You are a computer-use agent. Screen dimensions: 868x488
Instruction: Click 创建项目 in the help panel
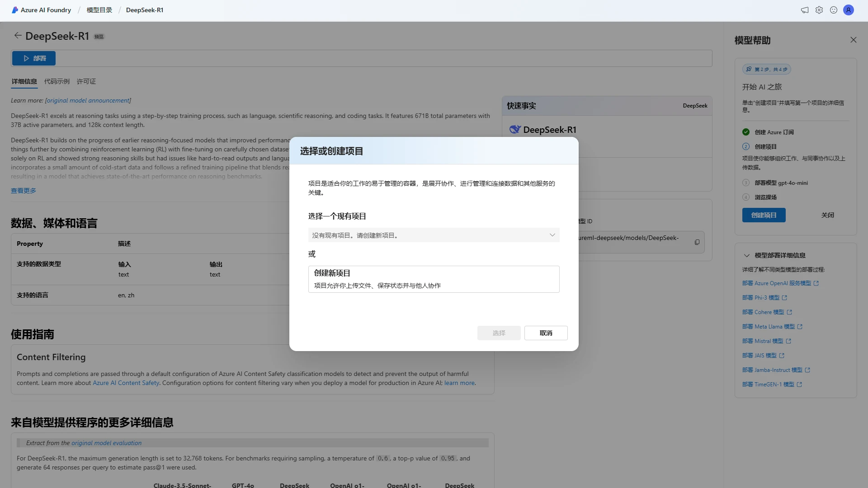pos(764,215)
